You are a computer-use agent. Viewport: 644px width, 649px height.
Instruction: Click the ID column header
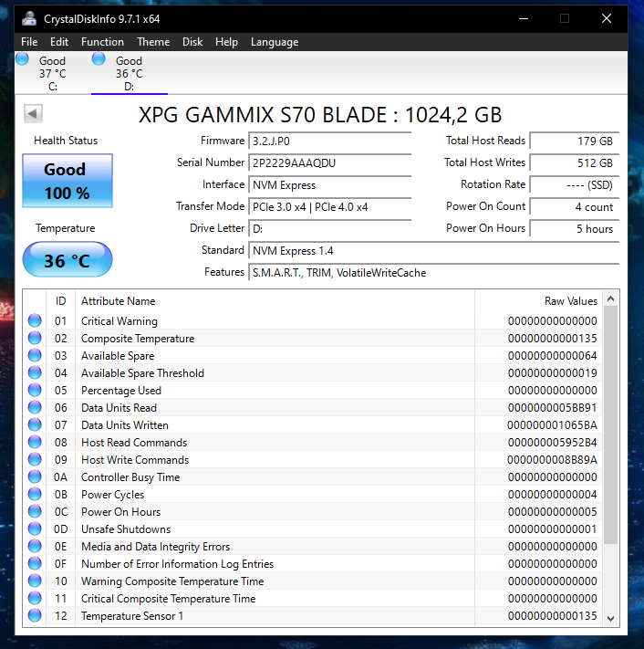point(60,301)
